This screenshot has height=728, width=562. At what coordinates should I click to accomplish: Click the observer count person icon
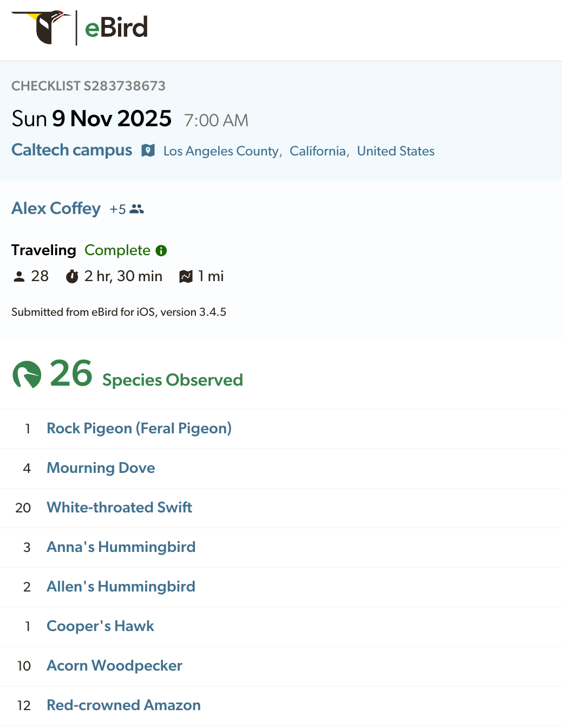point(19,277)
